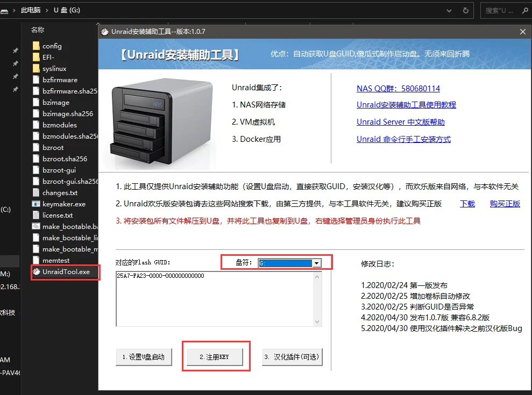
Task: Click the license.txt document icon
Action: [x=36, y=215]
